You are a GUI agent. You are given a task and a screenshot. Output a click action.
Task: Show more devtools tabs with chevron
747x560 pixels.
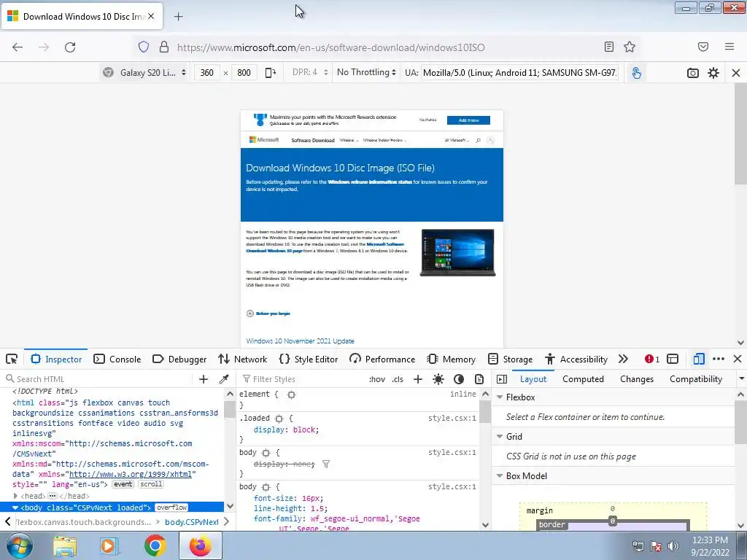pyautogui.click(x=623, y=359)
